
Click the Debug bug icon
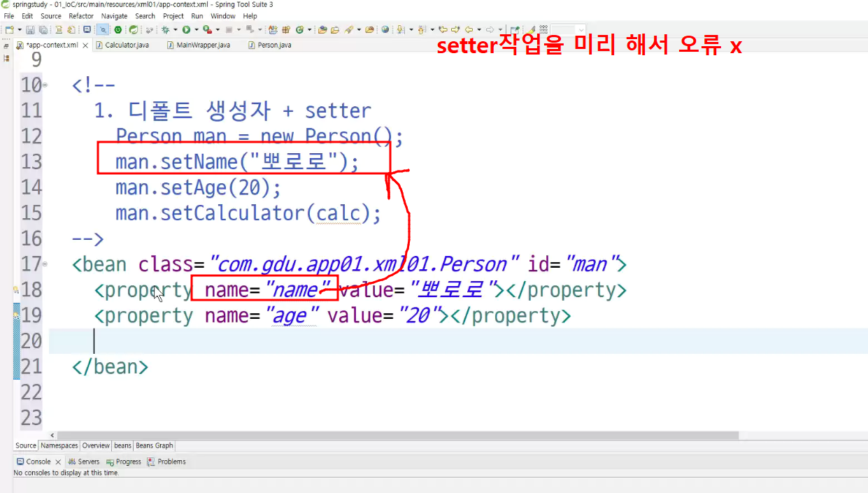[165, 29]
